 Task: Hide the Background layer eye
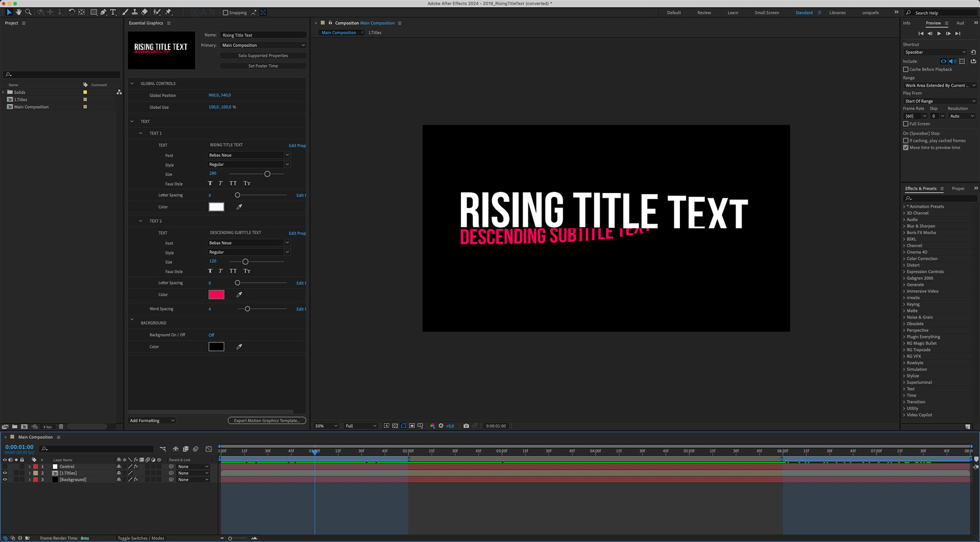tap(5, 480)
